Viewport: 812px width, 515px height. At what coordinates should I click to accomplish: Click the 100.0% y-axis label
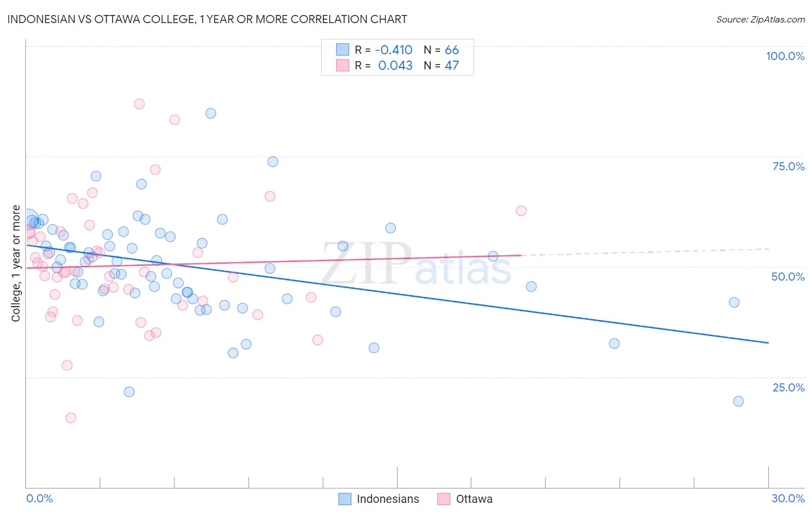[785, 56]
